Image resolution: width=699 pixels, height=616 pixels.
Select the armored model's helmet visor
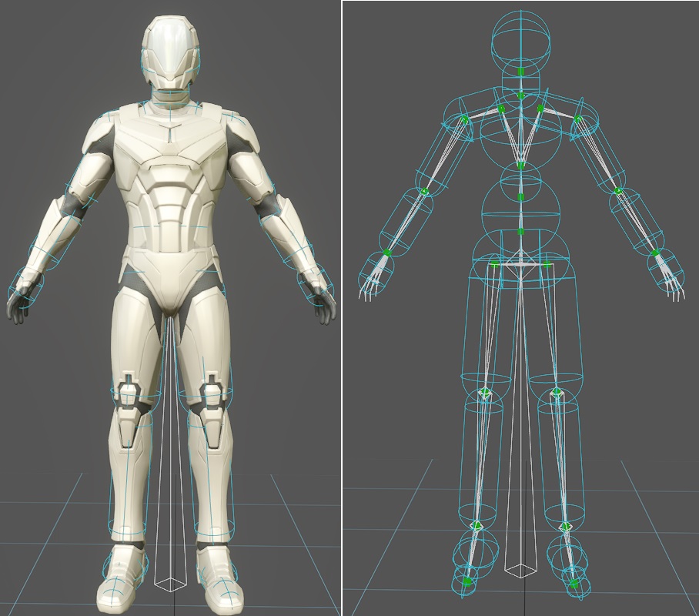pyautogui.click(x=172, y=46)
